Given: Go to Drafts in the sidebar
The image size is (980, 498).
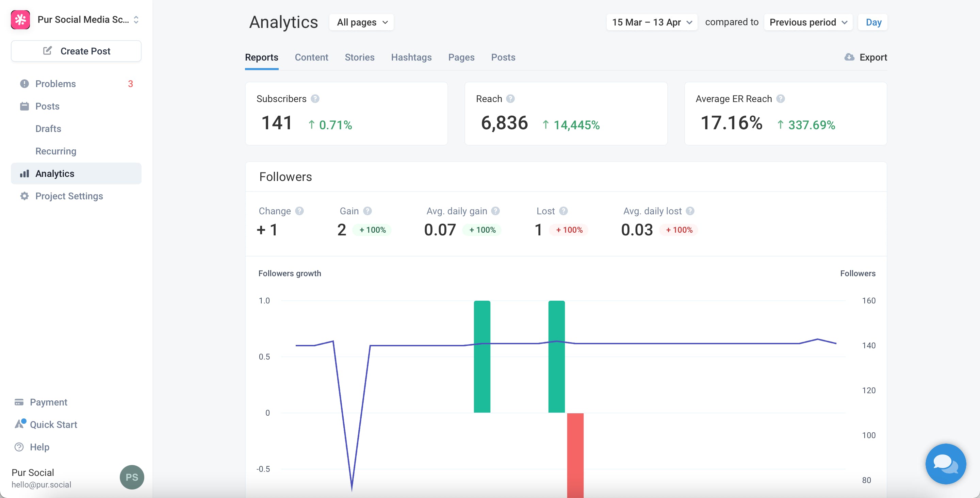Looking at the screenshot, I should (76, 129).
